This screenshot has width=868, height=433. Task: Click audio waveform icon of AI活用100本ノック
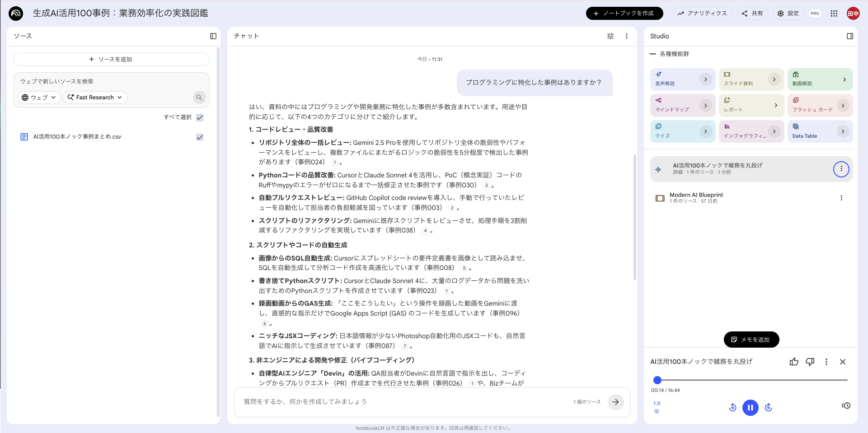click(x=658, y=169)
